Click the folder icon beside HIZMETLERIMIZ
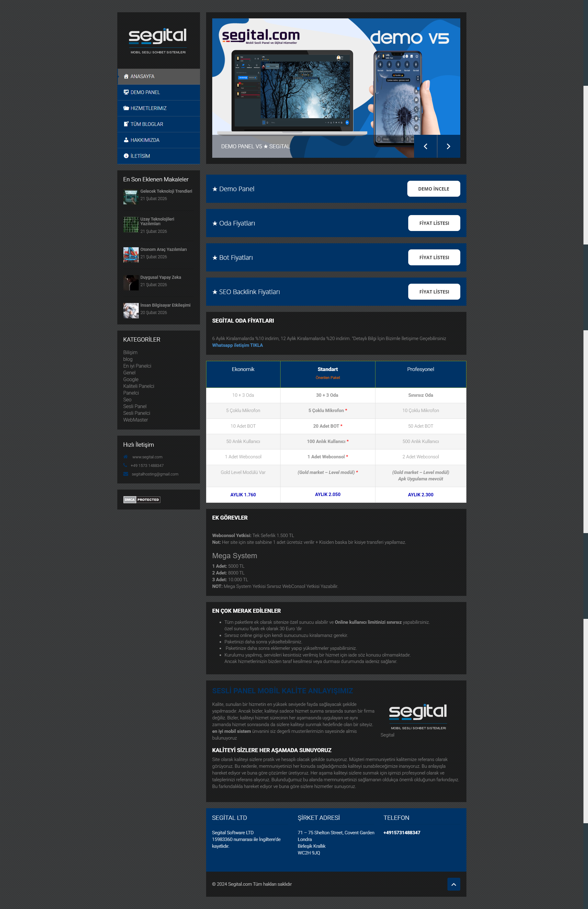The width and height of the screenshot is (588, 909). pos(126,108)
